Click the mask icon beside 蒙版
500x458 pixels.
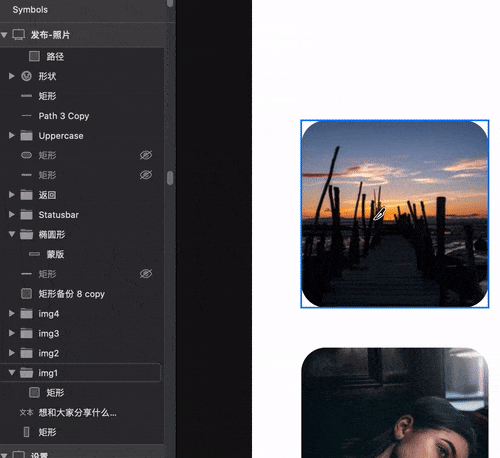click(x=34, y=254)
